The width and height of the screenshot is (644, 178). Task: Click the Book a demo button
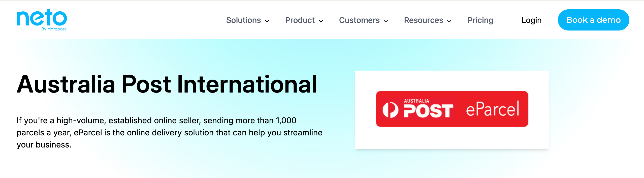click(x=593, y=20)
